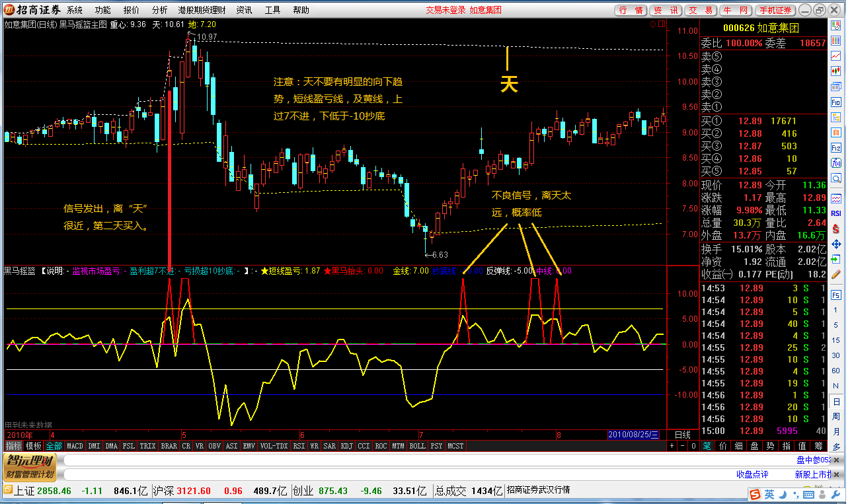
Task: Open the Fiz tool in right sidebar
Action: [836, 148]
